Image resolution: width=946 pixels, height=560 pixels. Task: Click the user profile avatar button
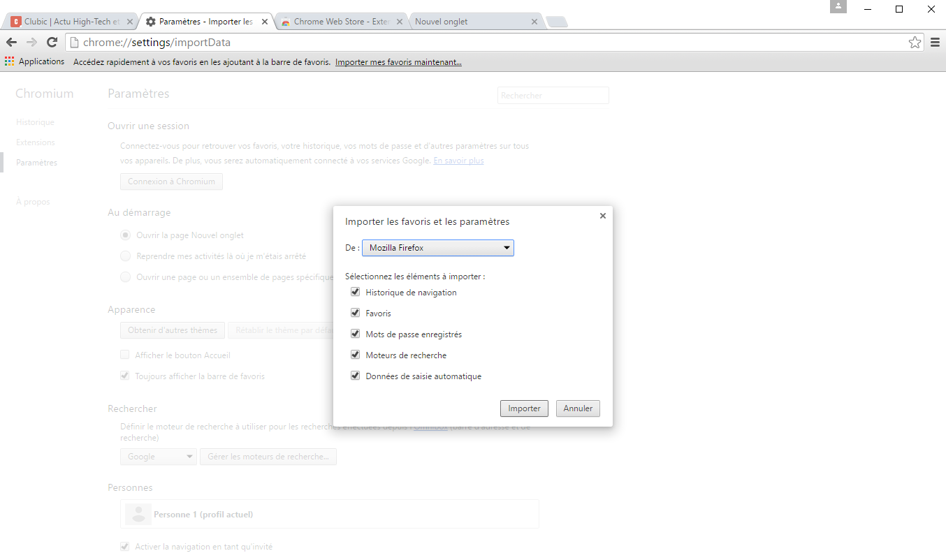click(x=838, y=7)
